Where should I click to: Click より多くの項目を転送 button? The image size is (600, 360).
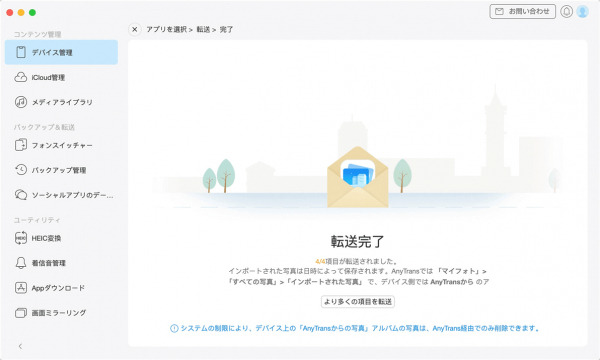[x=358, y=301]
